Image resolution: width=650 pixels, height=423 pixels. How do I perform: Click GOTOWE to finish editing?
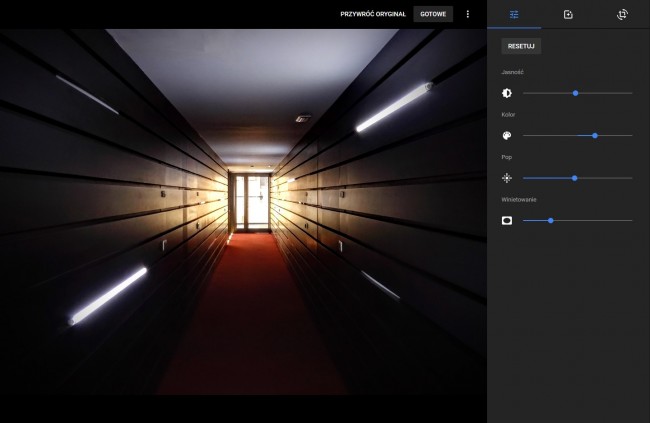pyautogui.click(x=433, y=14)
